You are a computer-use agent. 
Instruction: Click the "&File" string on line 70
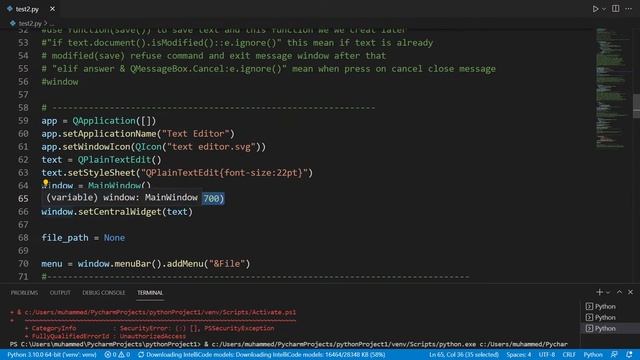point(227,264)
